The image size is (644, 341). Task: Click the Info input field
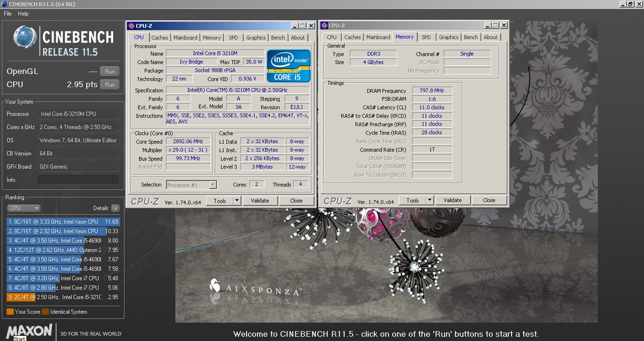tap(78, 180)
